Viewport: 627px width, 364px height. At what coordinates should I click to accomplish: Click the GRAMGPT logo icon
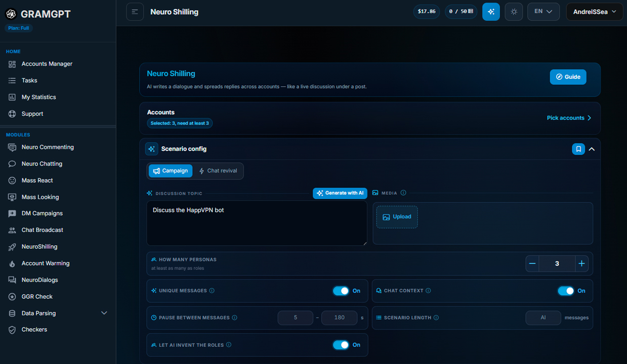coord(12,14)
